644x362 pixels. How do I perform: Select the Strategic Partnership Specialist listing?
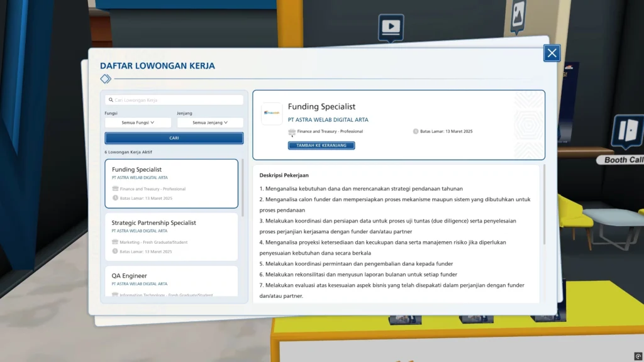coord(171,236)
